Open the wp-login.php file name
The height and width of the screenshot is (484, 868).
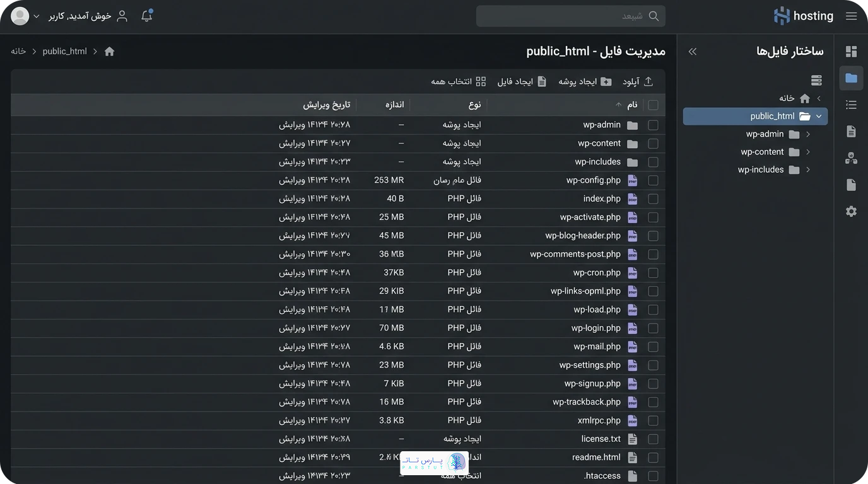(x=596, y=328)
